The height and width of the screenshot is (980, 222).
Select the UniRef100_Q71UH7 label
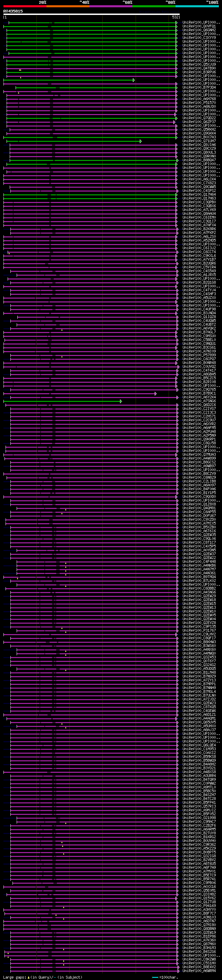199,141
